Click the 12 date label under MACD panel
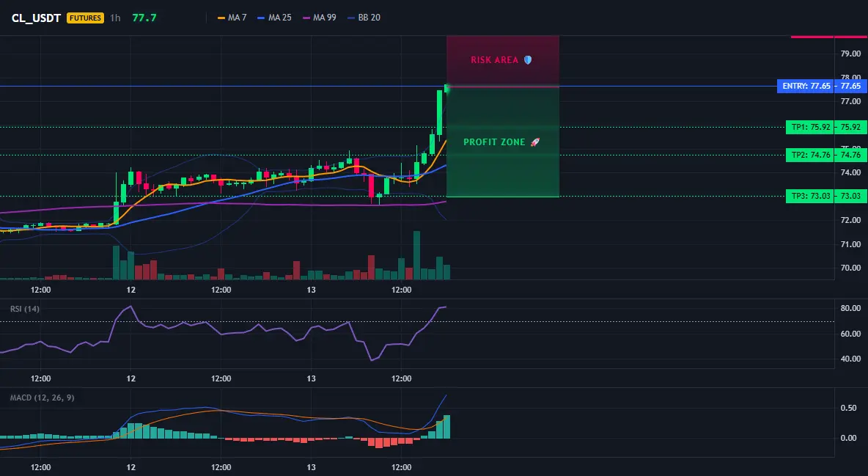Image resolution: width=868 pixels, height=476 pixels. pos(130,468)
